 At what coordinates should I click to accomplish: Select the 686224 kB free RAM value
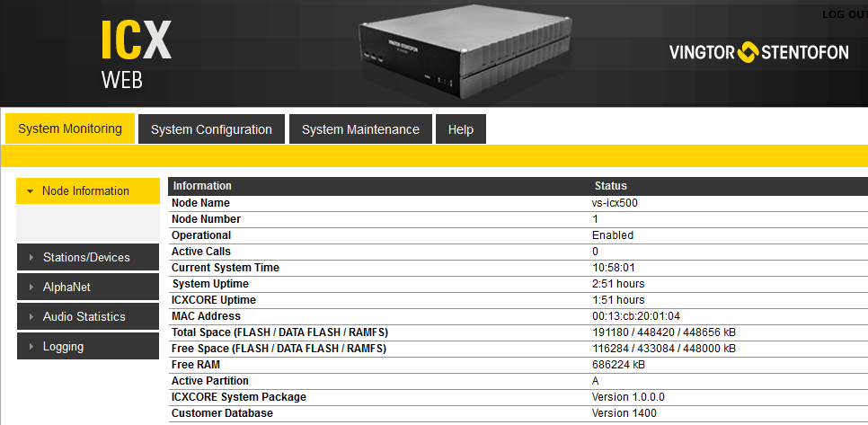(x=618, y=365)
